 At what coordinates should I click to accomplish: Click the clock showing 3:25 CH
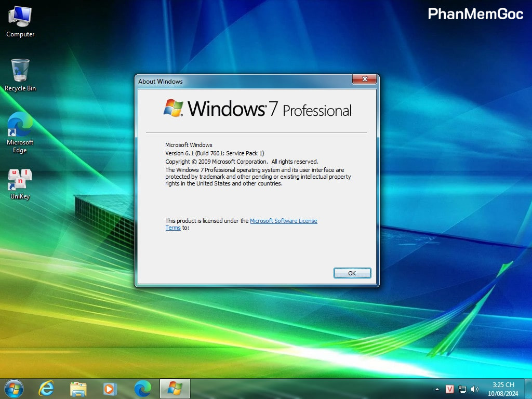click(503, 389)
